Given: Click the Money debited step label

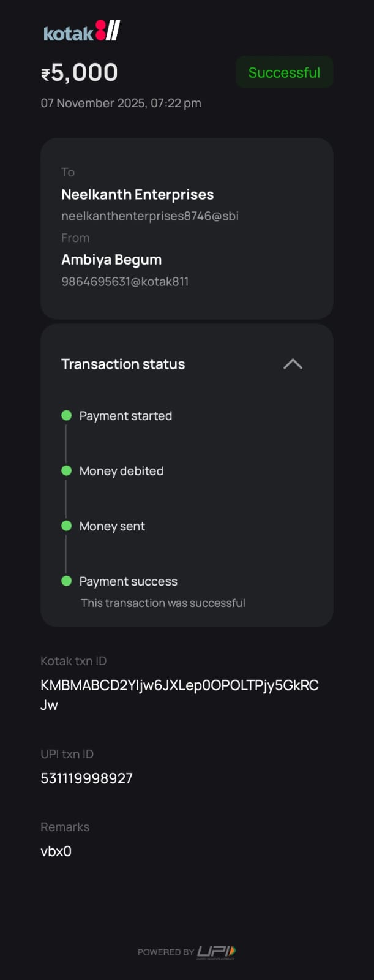Looking at the screenshot, I should coord(121,471).
